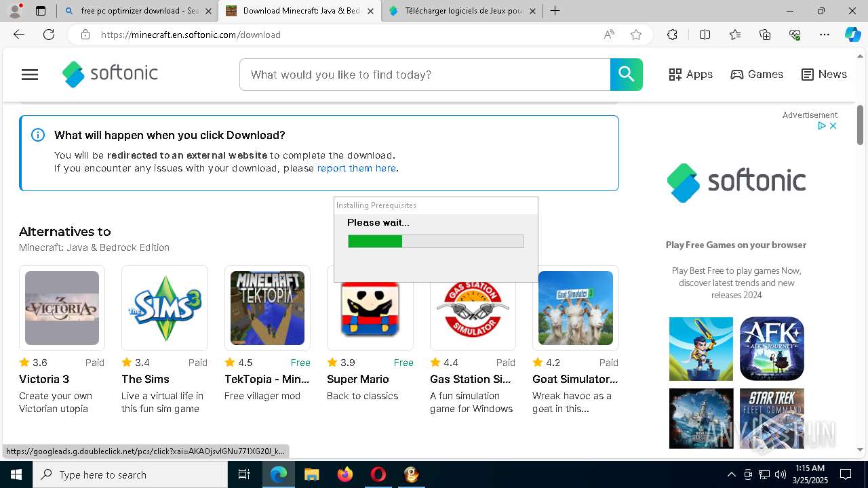868x488 pixels.
Task: Click the Gas Station Simulator title link
Action: coord(471,379)
